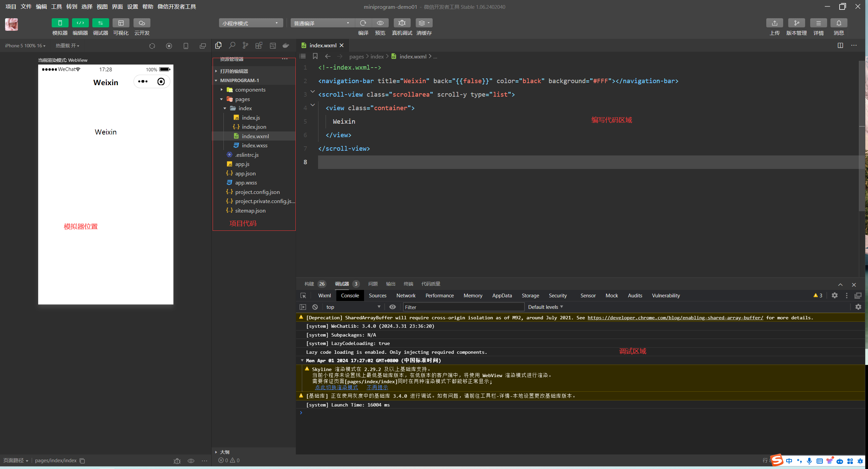Expand the components folder
This screenshot has height=469, width=868.
click(x=250, y=90)
